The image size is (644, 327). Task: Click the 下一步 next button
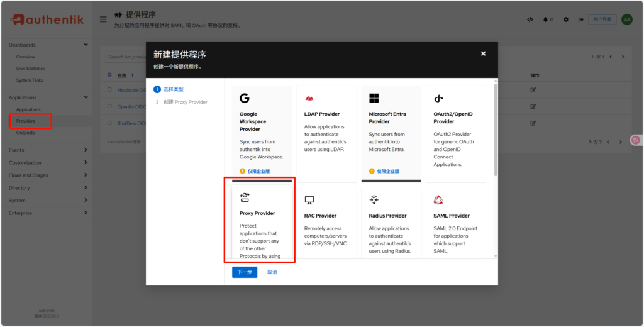245,272
